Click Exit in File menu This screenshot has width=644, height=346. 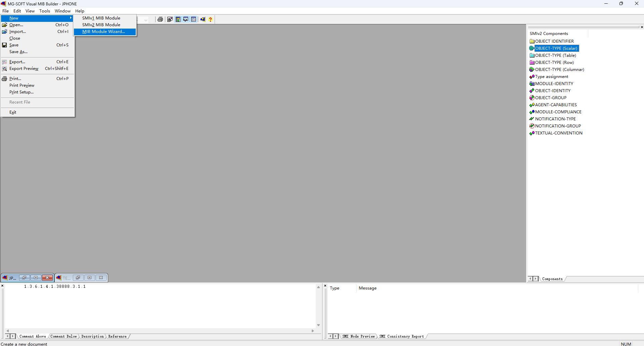pyautogui.click(x=37, y=112)
